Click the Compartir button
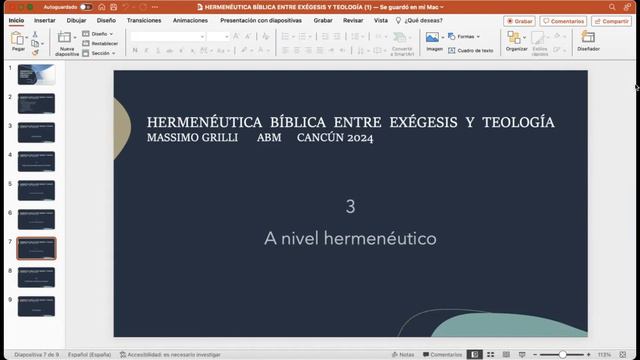 [611, 21]
